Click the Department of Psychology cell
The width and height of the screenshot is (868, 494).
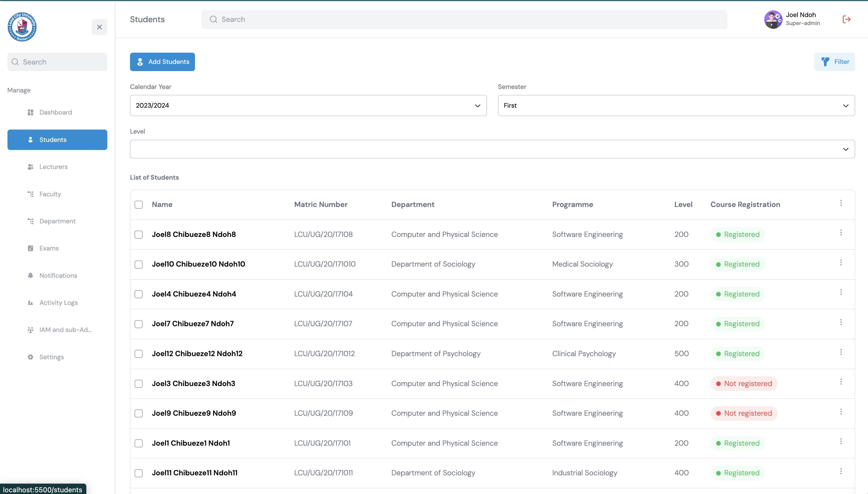[436, 354]
